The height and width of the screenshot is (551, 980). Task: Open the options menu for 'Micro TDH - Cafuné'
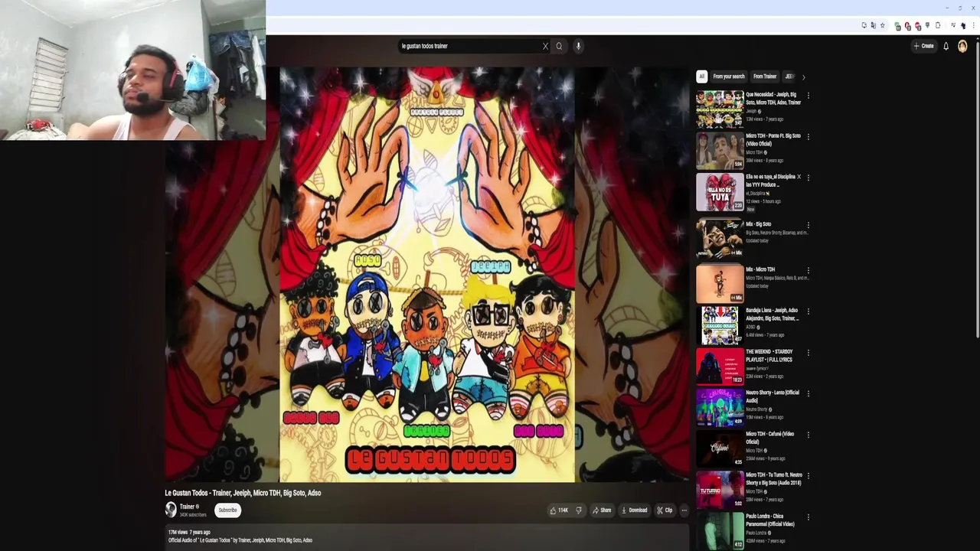tap(808, 435)
